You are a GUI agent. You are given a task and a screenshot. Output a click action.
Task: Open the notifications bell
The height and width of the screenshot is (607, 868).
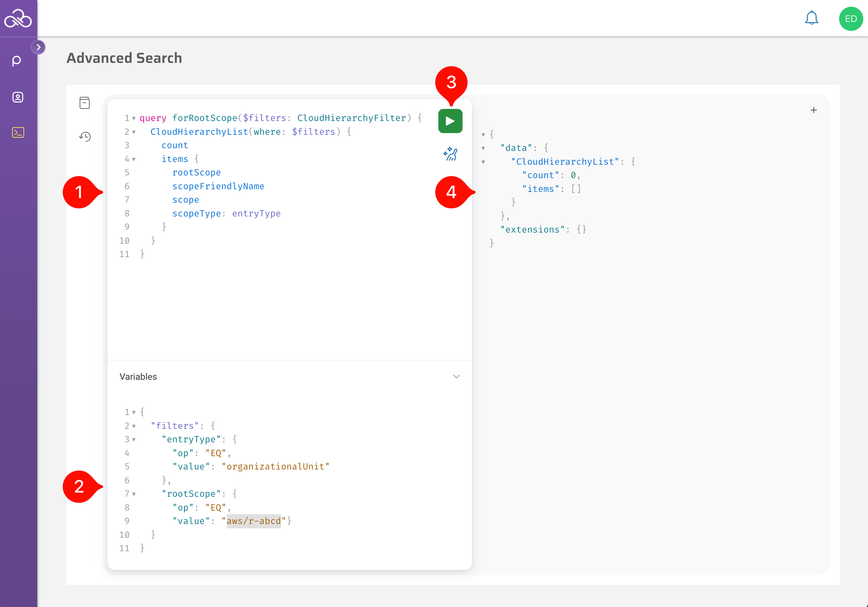pyautogui.click(x=811, y=18)
